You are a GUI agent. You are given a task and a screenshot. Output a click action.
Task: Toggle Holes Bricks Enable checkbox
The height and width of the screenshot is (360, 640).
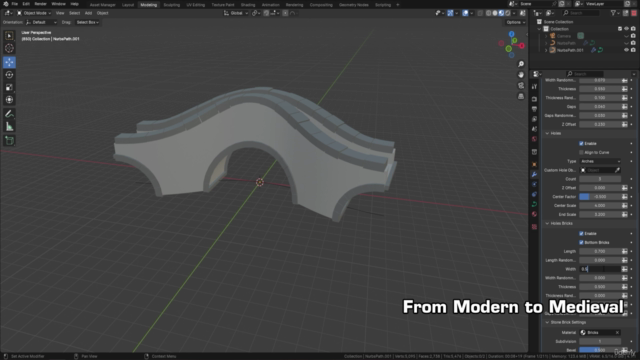click(x=581, y=233)
